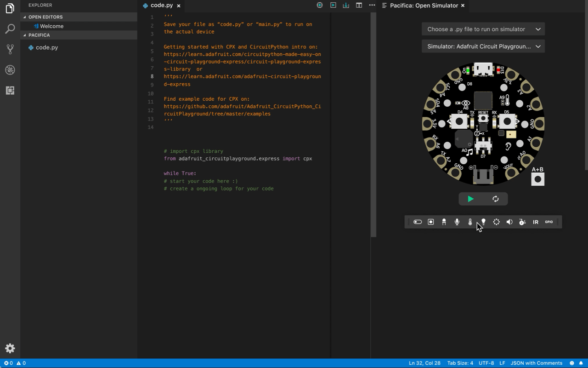Flip the slide switch D7 on the board
The image size is (588, 368).
click(483, 146)
